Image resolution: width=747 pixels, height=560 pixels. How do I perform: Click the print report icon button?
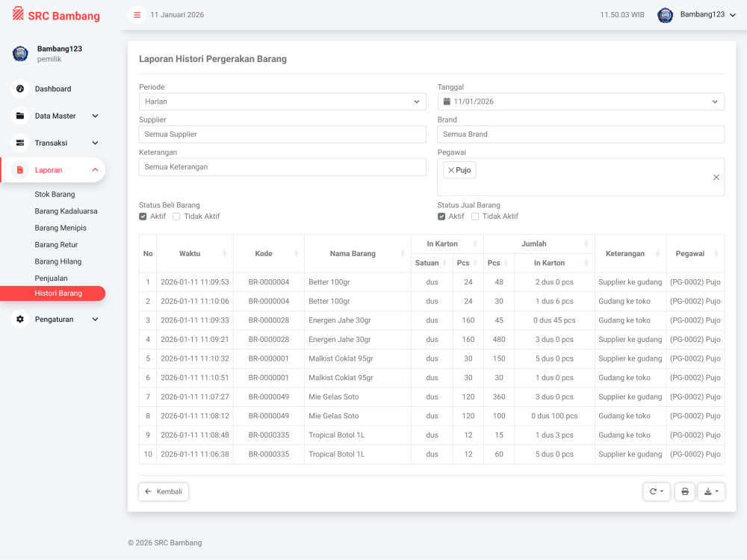tap(684, 491)
